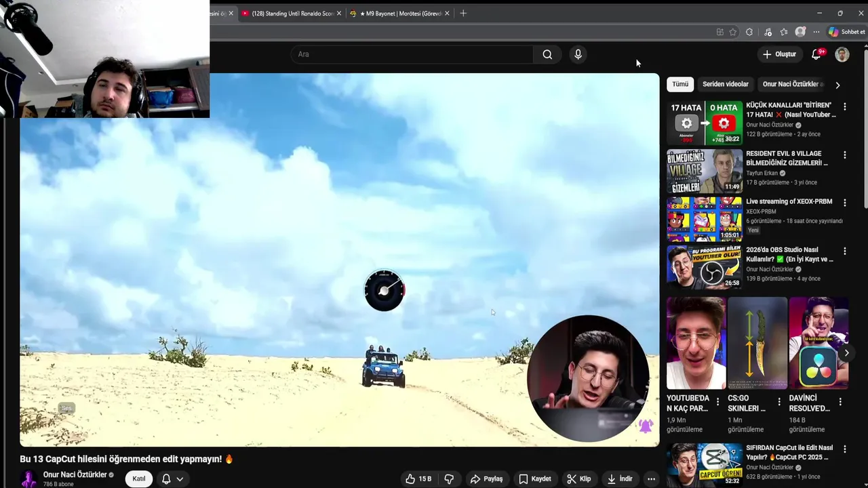Open Onur Naci Öztürkler channel name link
The image size is (868, 488).
pos(75,475)
